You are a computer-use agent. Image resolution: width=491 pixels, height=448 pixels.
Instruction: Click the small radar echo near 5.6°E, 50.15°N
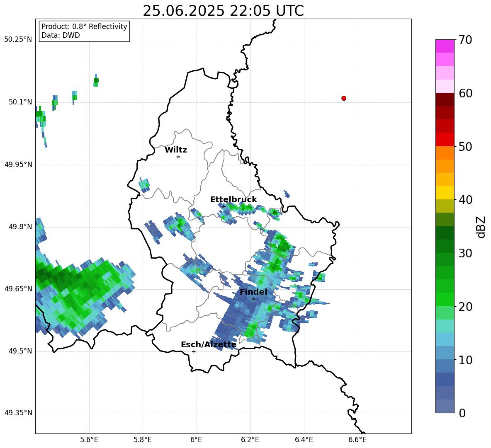[x=96, y=81]
